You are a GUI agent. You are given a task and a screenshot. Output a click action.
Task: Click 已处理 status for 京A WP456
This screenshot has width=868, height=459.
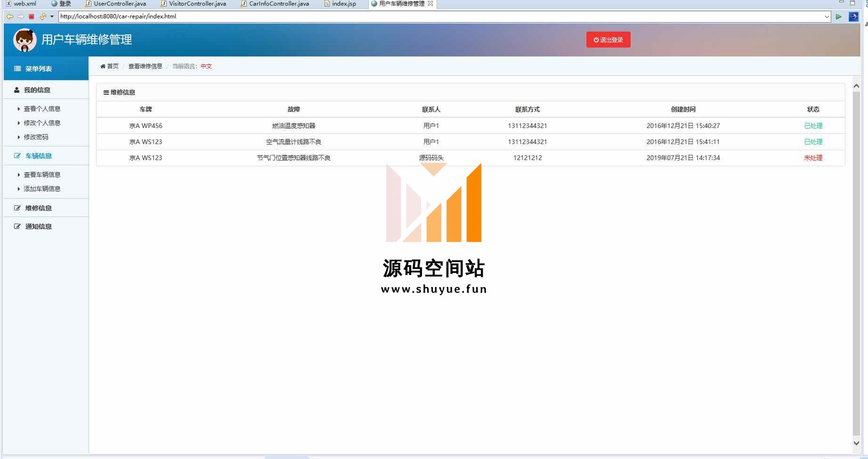pyautogui.click(x=813, y=126)
